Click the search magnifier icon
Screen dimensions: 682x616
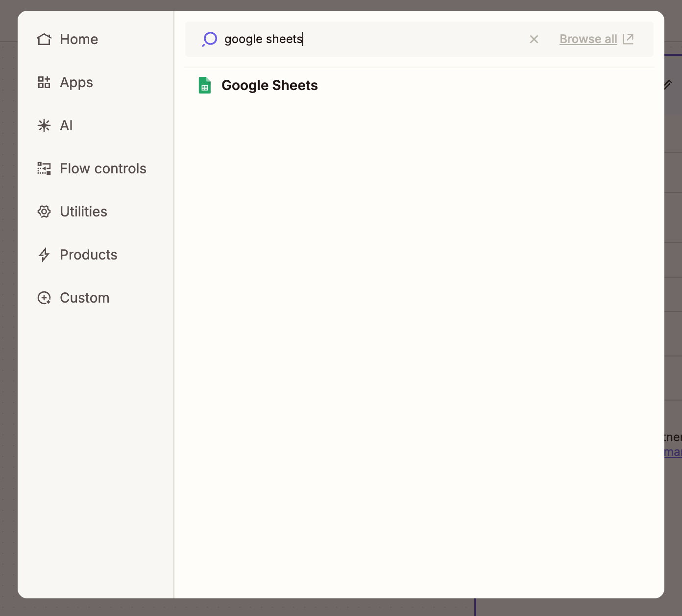click(209, 39)
